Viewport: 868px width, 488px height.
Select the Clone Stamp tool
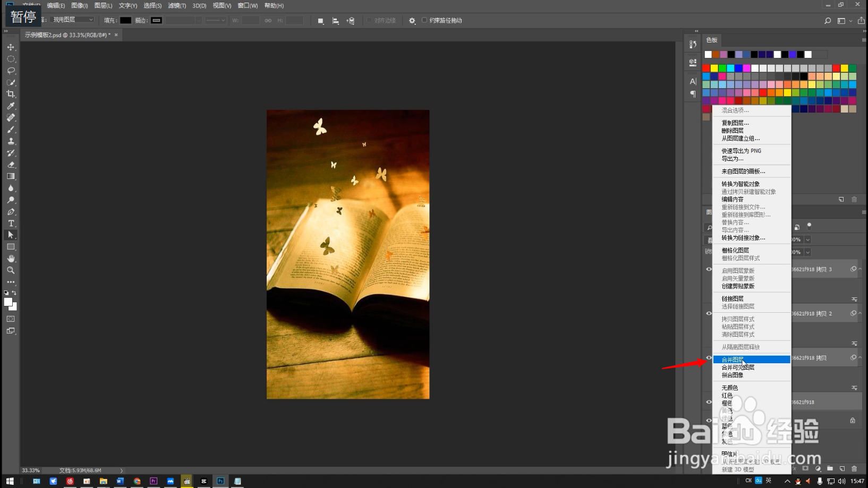[x=11, y=141]
